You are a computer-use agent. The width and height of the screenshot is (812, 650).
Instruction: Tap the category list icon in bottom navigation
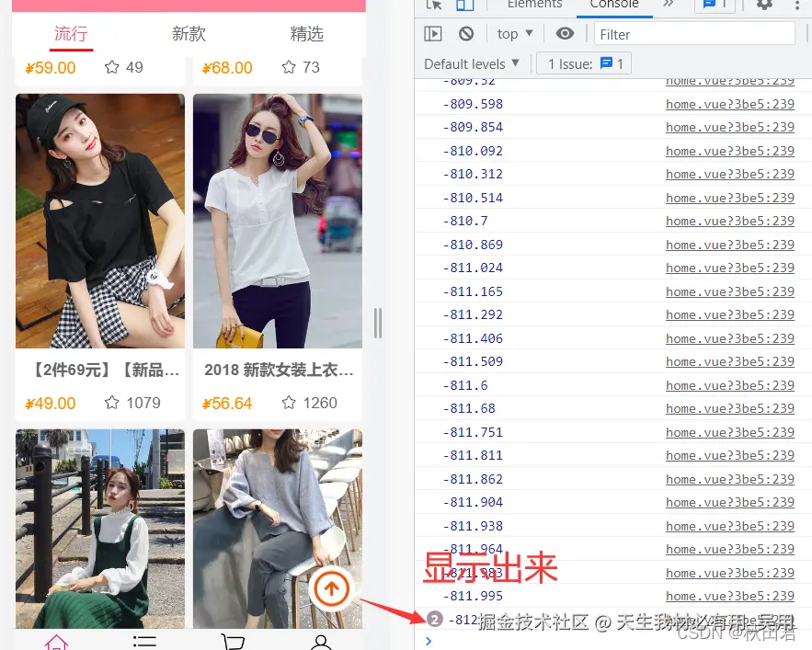144,641
